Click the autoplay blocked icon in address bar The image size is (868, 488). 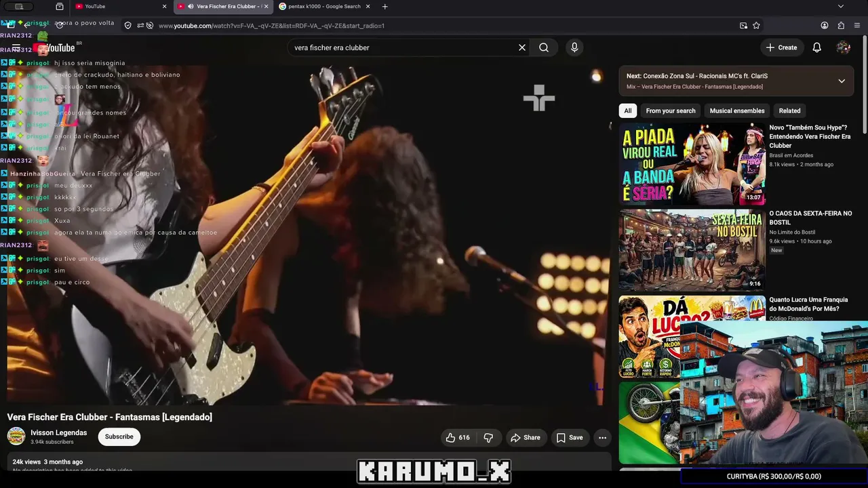tap(150, 26)
